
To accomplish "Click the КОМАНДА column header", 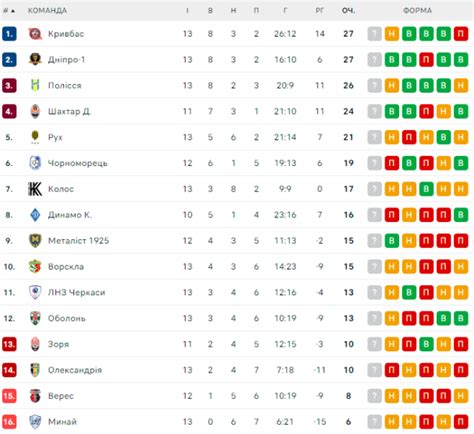I will click(x=47, y=11).
